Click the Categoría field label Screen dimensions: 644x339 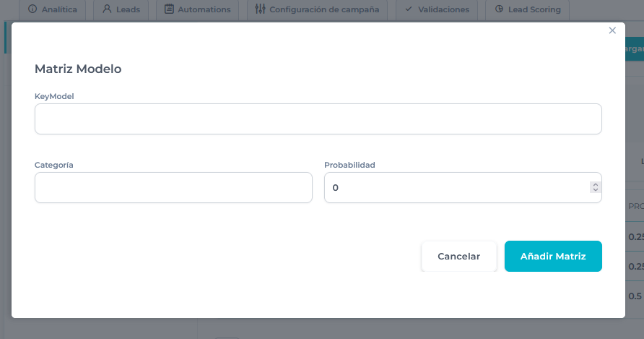(x=54, y=165)
